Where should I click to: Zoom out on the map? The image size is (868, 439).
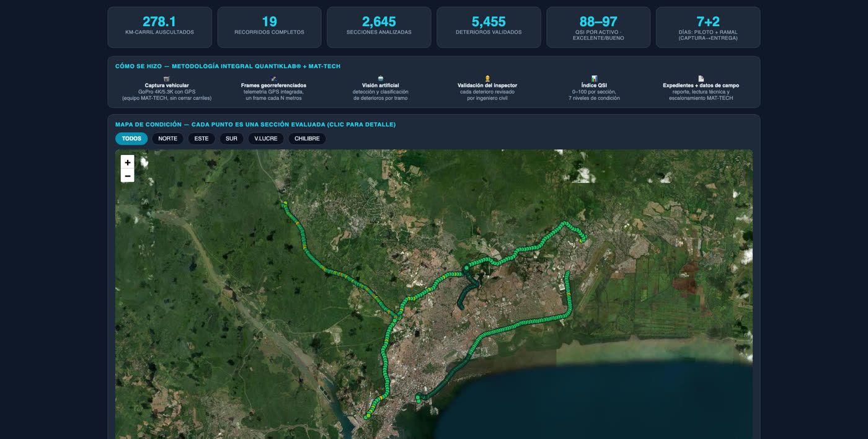click(x=127, y=176)
